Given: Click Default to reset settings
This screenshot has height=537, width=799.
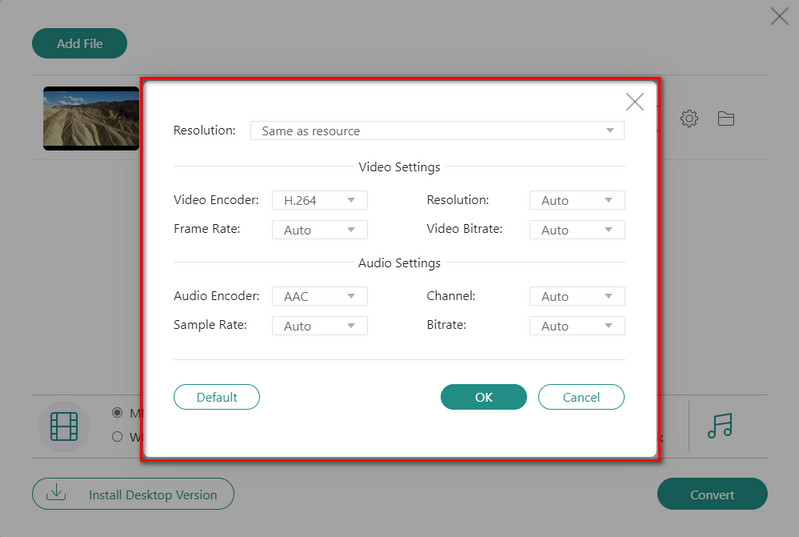Looking at the screenshot, I should pyautogui.click(x=216, y=397).
